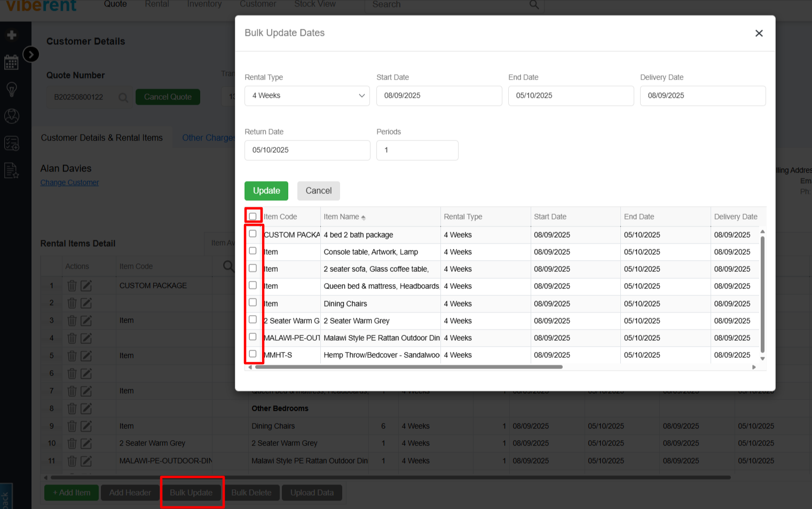Click the sidebar expand arrow circle
Image resolution: width=812 pixels, height=509 pixels.
31,54
